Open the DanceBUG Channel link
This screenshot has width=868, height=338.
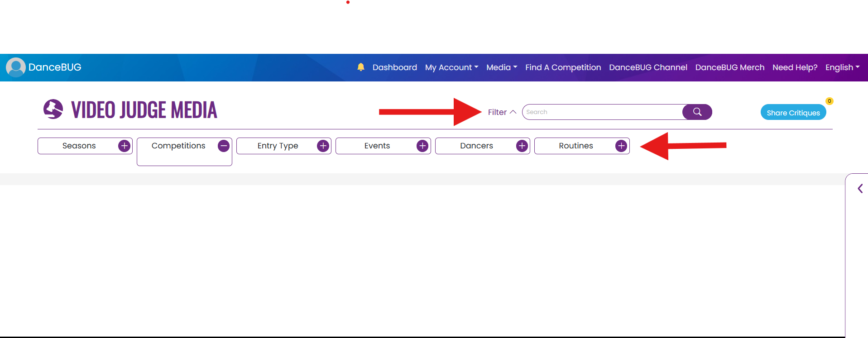tap(648, 67)
